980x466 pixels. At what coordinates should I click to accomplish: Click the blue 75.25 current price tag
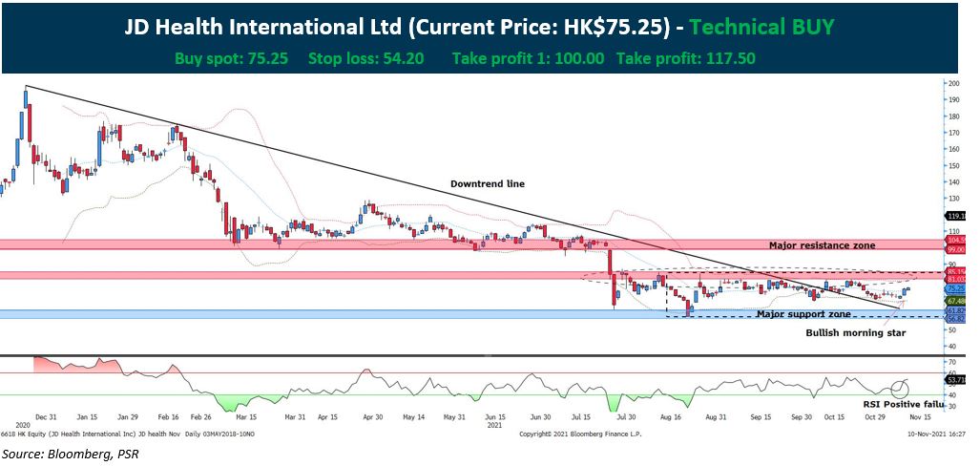click(x=956, y=289)
